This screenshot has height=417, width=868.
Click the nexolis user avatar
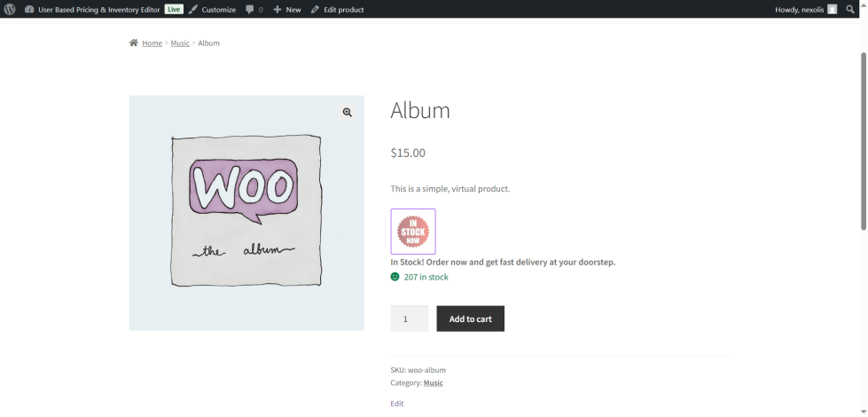tap(832, 9)
